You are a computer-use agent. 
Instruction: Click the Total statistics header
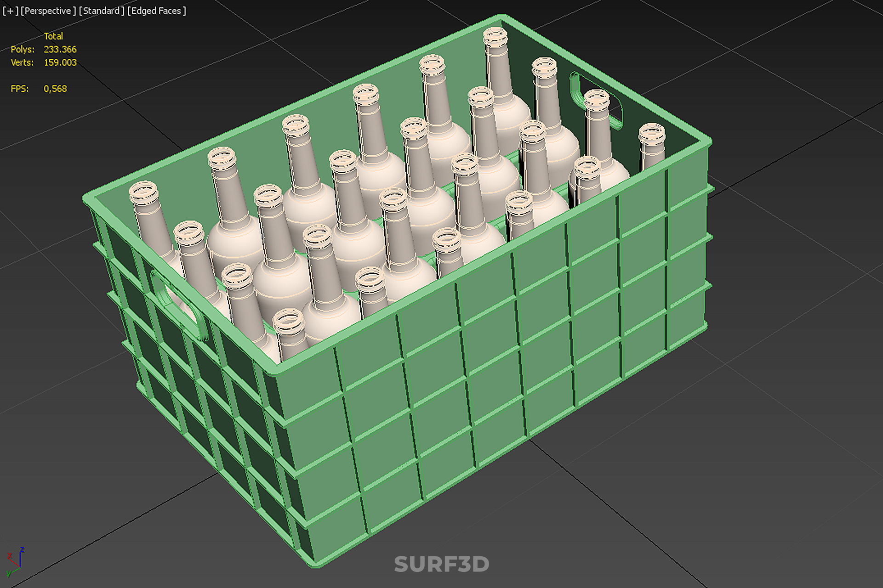coord(53,36)
